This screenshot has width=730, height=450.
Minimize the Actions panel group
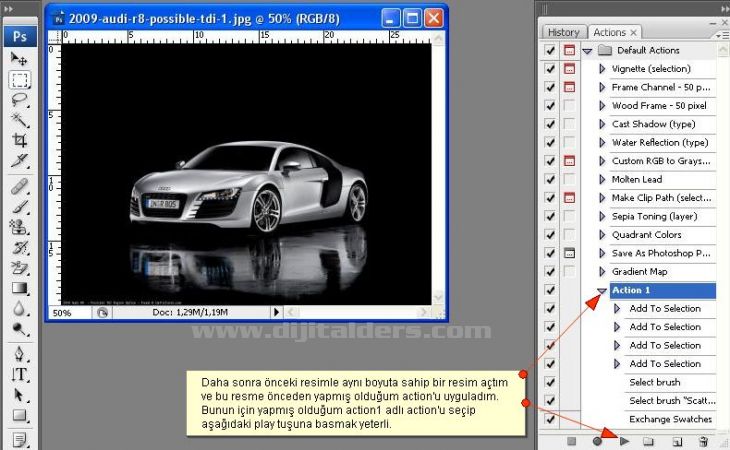click(713, 23)
